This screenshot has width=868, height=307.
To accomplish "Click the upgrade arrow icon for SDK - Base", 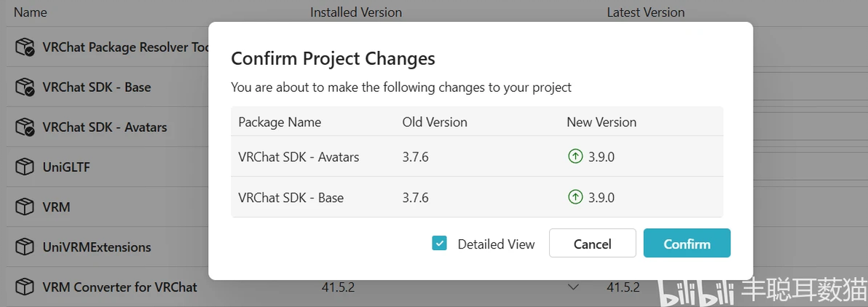I will (x=575, y=198).
